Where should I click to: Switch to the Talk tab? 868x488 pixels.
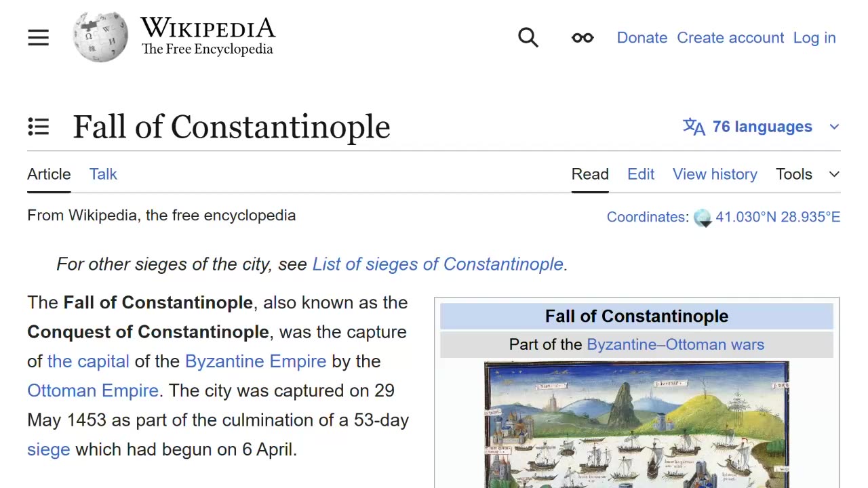(x=103, y=174)
